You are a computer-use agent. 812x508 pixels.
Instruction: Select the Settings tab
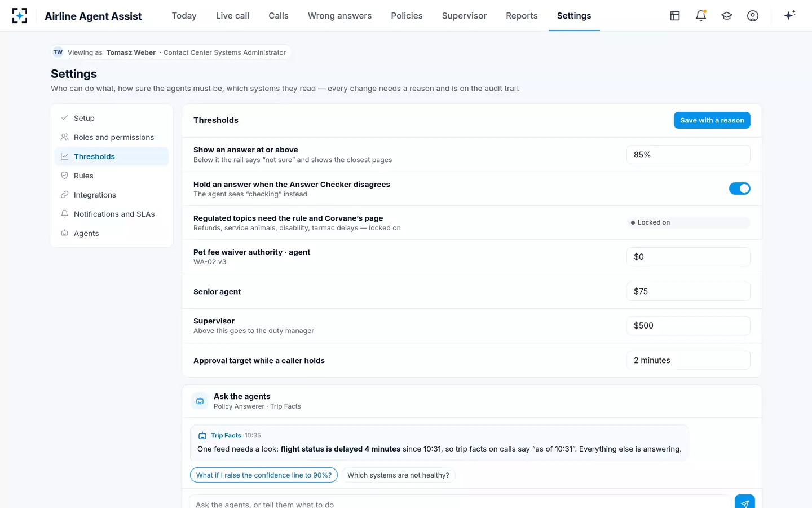pos(574,16)
